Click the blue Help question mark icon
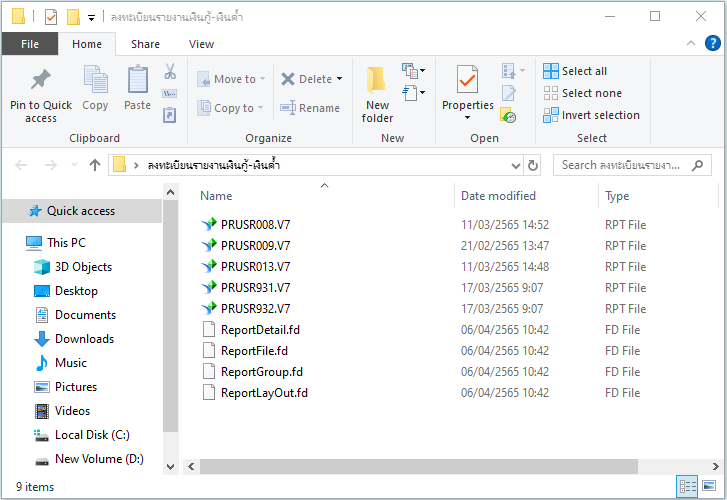Image resolution: width=727 pixels, height=500 pixels. coord(713,43)
